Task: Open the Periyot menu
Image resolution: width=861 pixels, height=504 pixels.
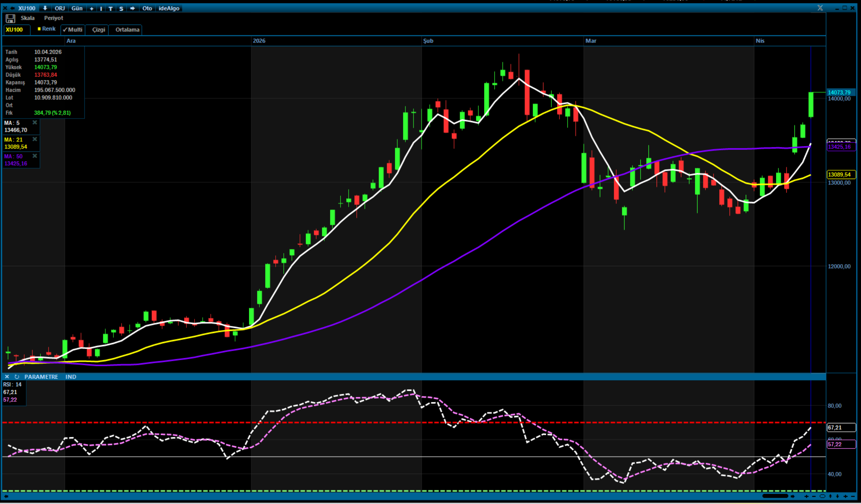Action: pos(53,18)
